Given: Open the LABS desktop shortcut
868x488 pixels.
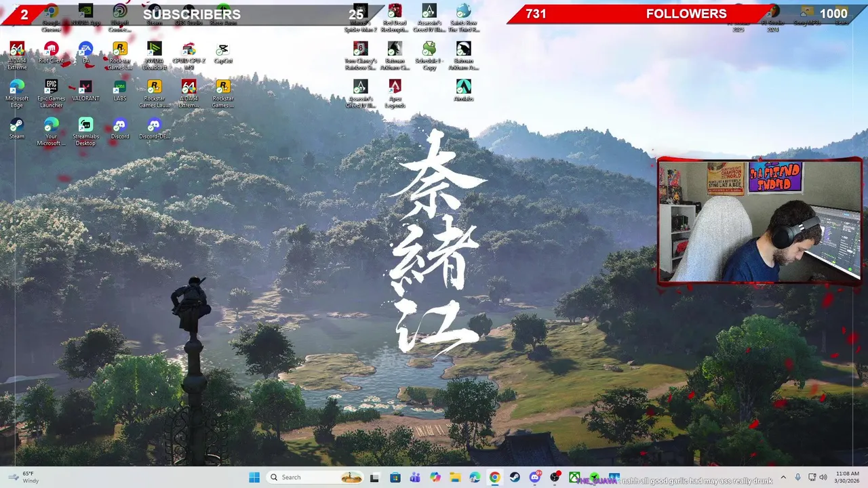Looking at the screenshot, I should (x=120, y=91).
